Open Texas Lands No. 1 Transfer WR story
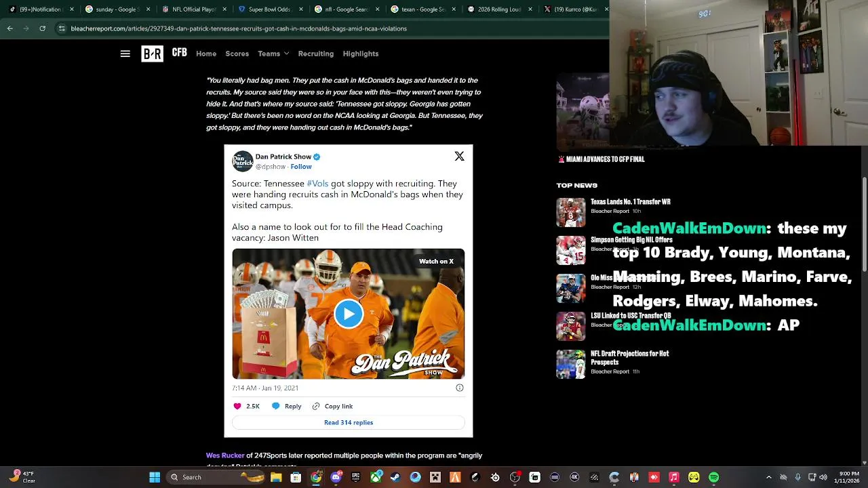 coord(631,202)
